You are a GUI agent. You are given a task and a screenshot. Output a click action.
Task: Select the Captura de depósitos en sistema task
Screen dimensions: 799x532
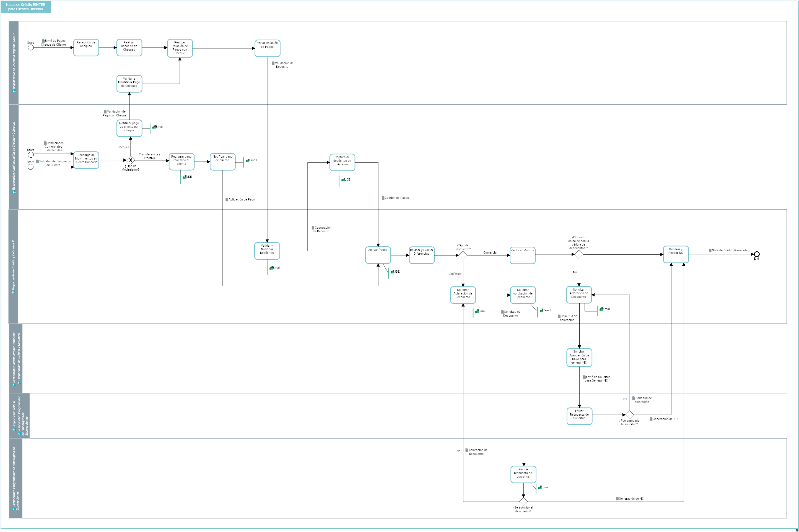tap(342, 163)
